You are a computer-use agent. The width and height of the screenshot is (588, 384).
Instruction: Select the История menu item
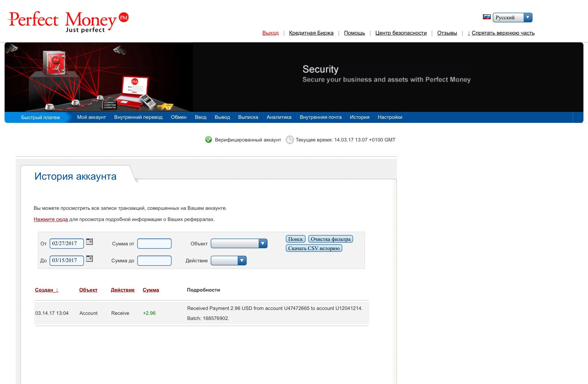359,117
